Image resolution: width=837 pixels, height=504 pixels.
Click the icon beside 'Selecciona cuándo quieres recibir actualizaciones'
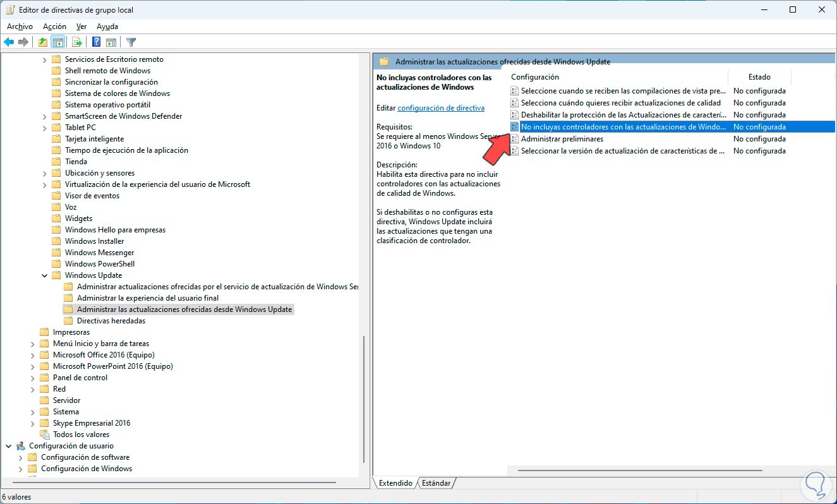pyautogui.click(x=514, y=103)
